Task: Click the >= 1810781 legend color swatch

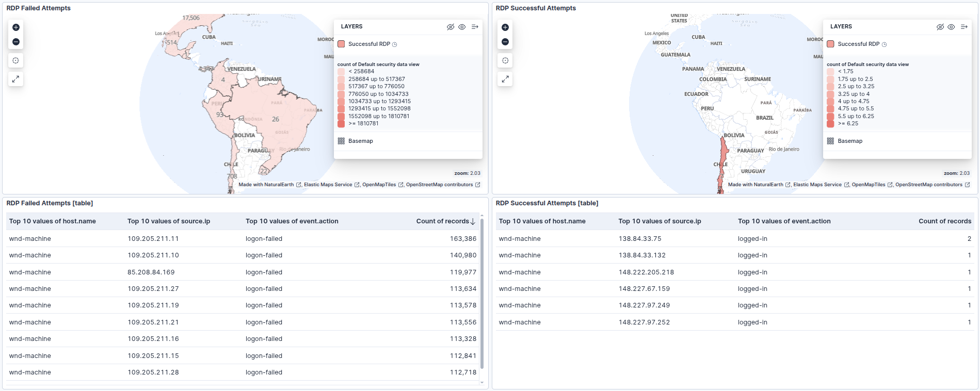Action: click(341, 124)
